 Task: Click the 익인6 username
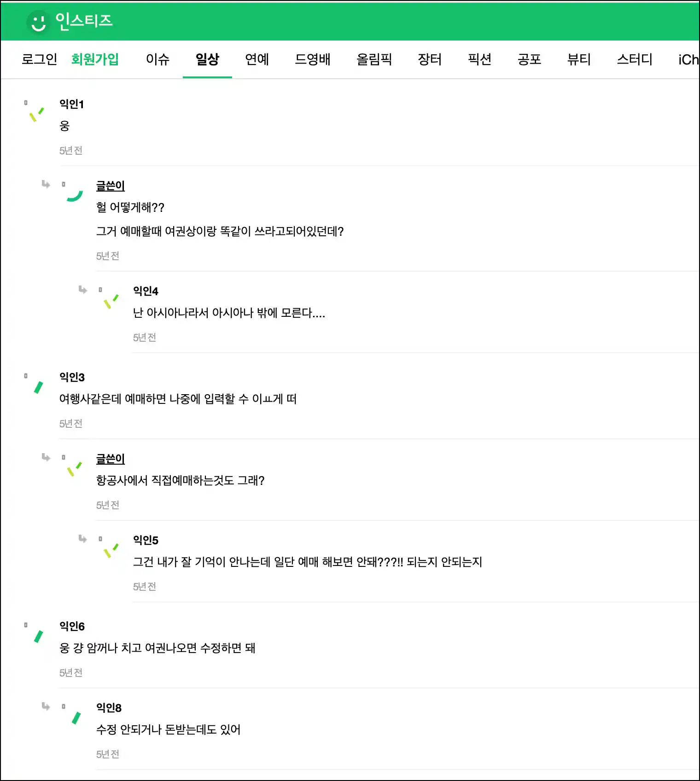(72, 626)
